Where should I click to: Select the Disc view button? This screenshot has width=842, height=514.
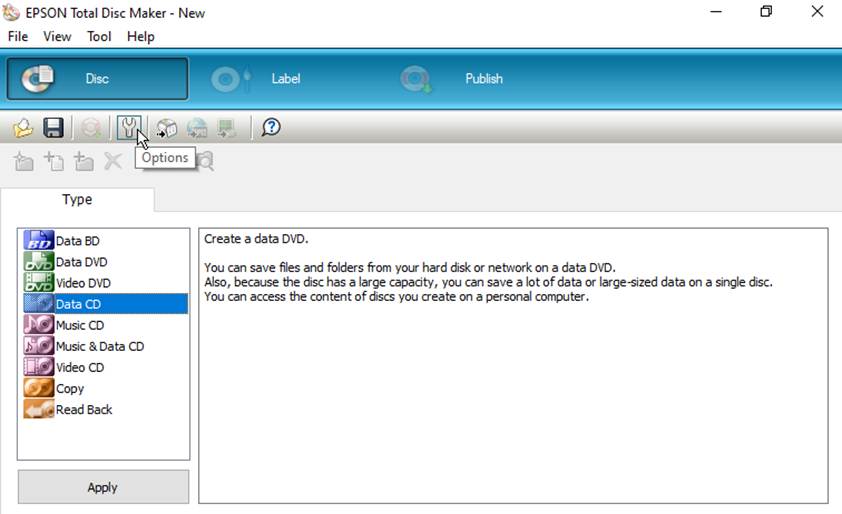tap(97, 79)
